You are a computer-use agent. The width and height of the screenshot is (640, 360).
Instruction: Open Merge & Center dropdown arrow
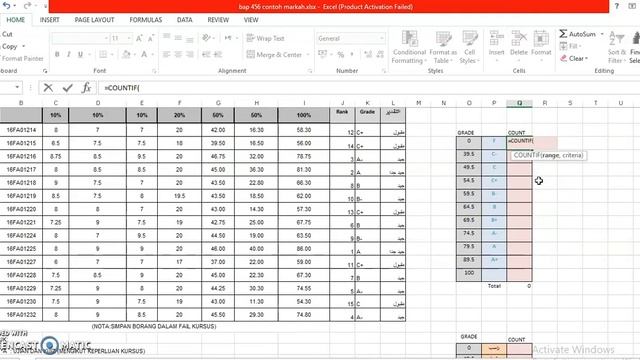coord(308,55)
